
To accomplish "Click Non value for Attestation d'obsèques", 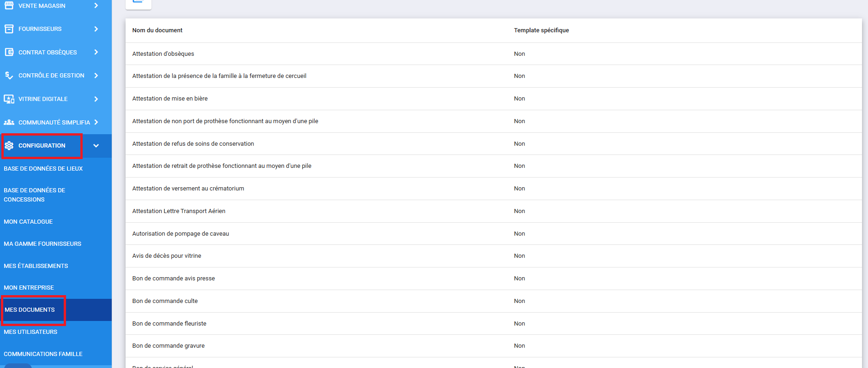I will (x=519, y=54).
